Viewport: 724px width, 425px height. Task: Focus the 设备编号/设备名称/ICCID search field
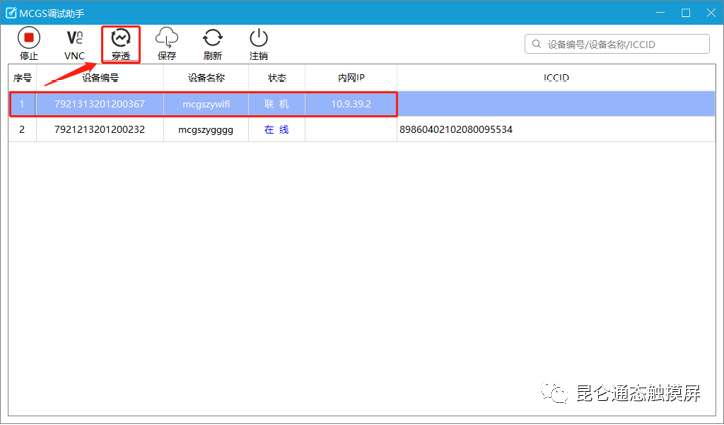[x=617, y=44]
